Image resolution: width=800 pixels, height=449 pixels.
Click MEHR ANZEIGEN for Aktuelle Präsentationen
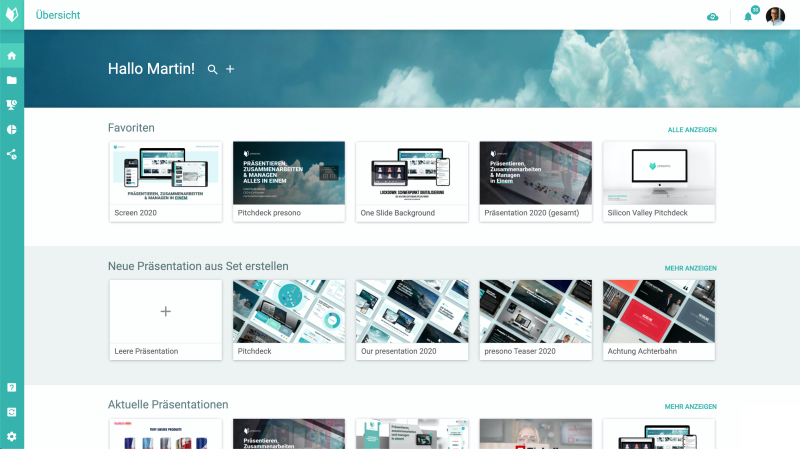tap(690, 406)
